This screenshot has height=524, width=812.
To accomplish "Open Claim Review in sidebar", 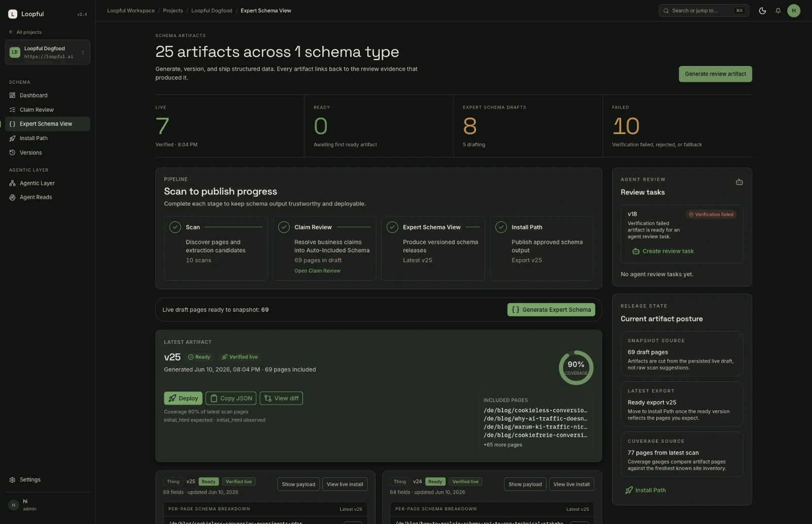I will (48, 110).
